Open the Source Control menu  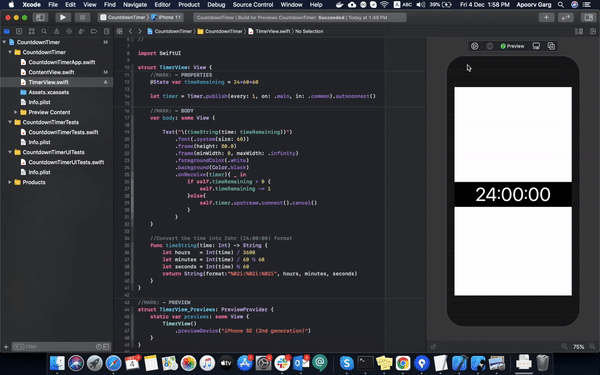253,5
